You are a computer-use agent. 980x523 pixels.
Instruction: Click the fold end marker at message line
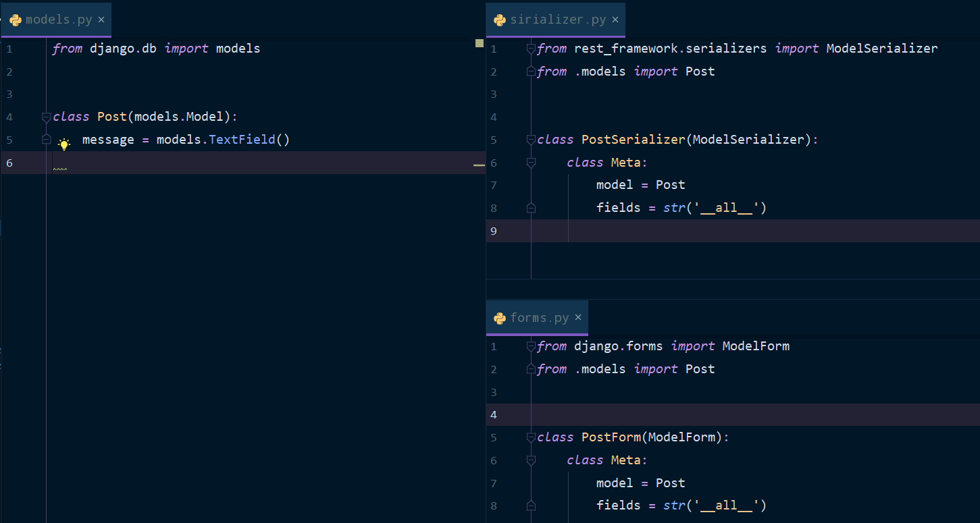pyautogui.click(x=46, y=140)
